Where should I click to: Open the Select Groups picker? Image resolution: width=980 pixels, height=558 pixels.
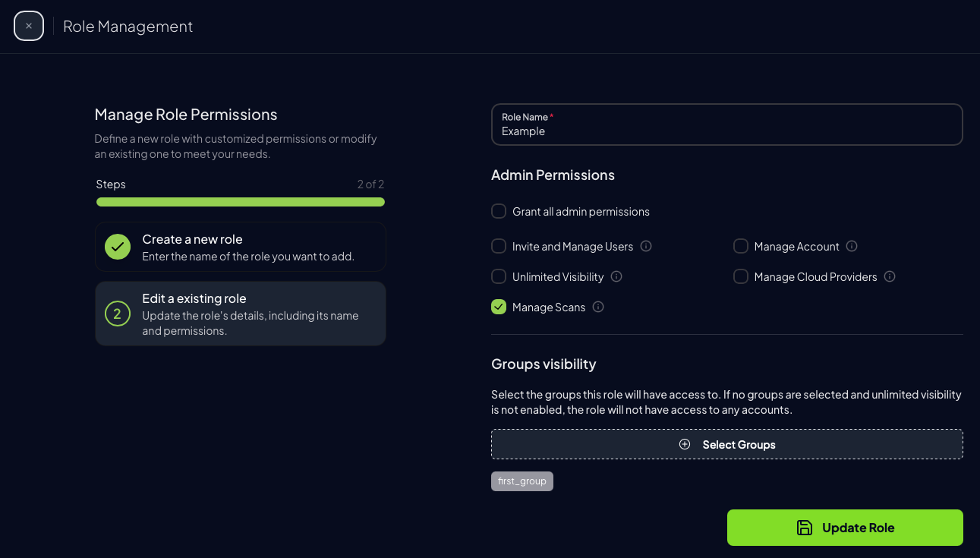click(726, 444)
